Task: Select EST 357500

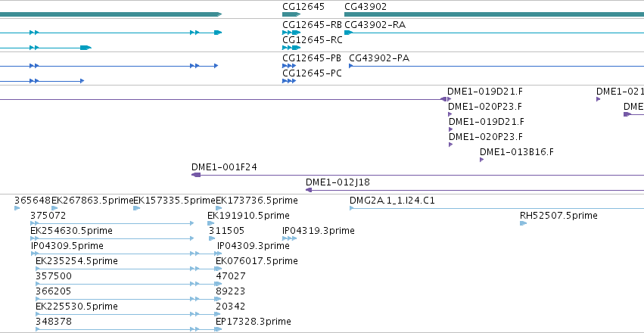Action: [54, 276]
